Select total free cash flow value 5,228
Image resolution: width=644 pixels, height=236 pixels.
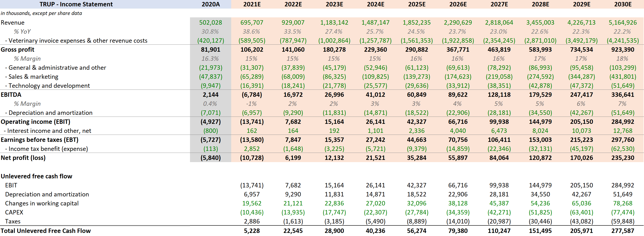pos(252,231)
